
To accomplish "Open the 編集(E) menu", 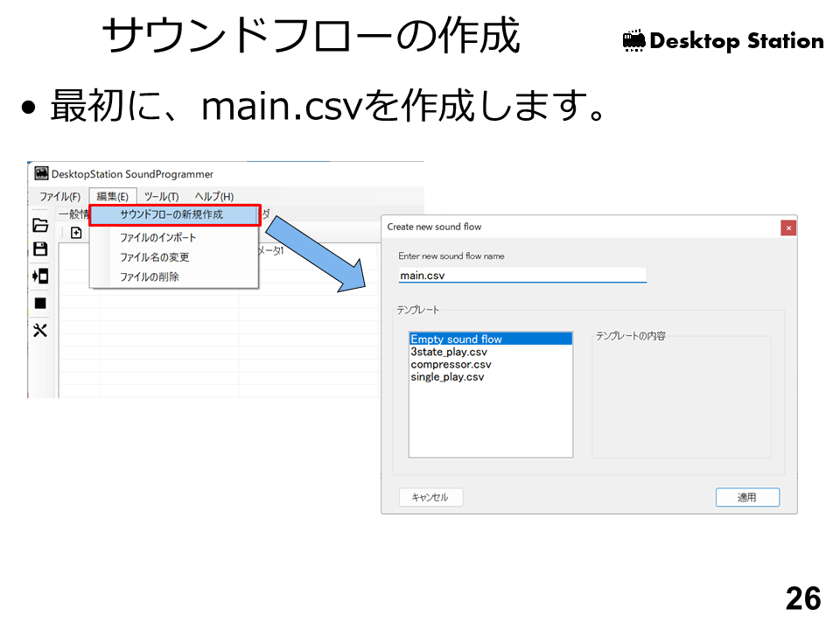I will pos(113,197).
